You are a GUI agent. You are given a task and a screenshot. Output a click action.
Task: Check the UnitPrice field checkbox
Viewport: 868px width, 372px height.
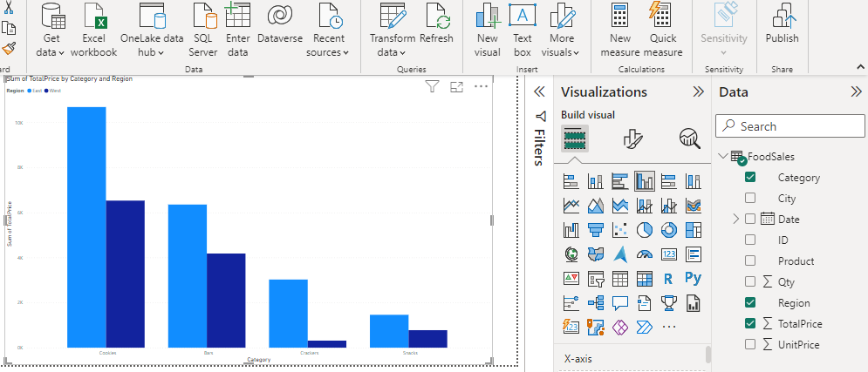pos(750,344)
